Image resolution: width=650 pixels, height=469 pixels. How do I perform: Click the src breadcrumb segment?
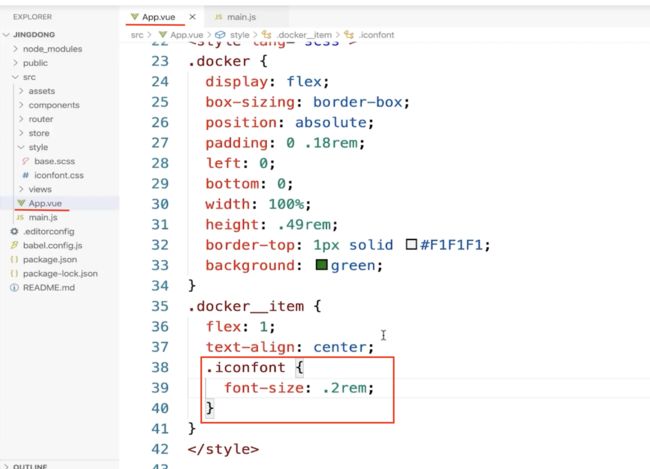137,35
